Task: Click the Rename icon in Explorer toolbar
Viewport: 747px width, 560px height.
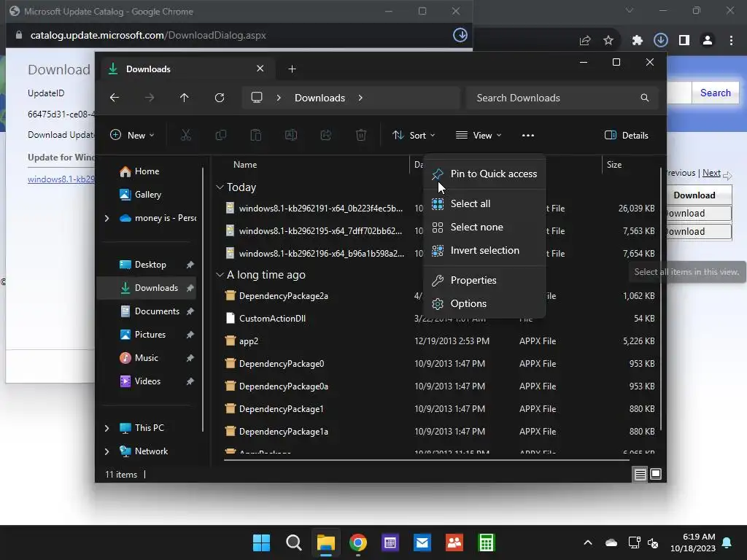Action: [x=291, y=135]
